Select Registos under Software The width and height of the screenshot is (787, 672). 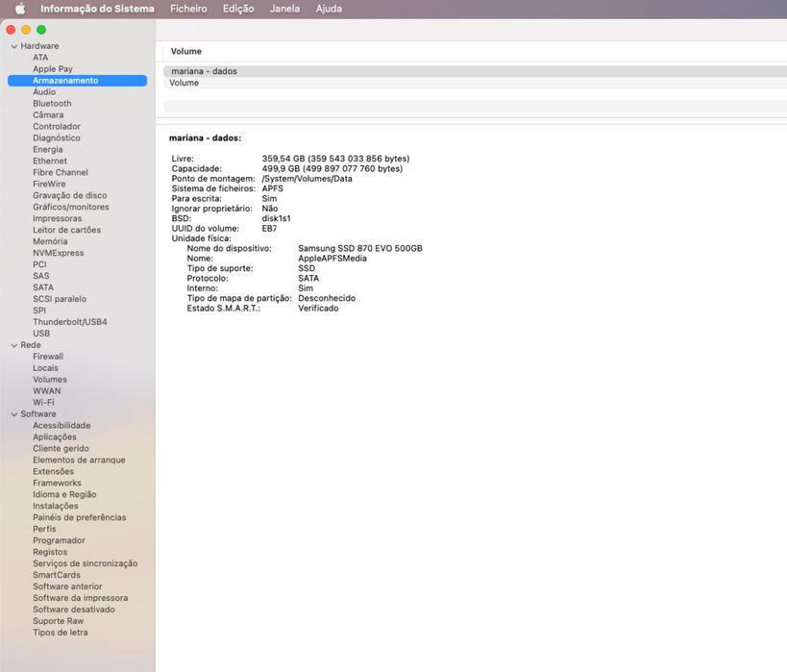[50, 552]
